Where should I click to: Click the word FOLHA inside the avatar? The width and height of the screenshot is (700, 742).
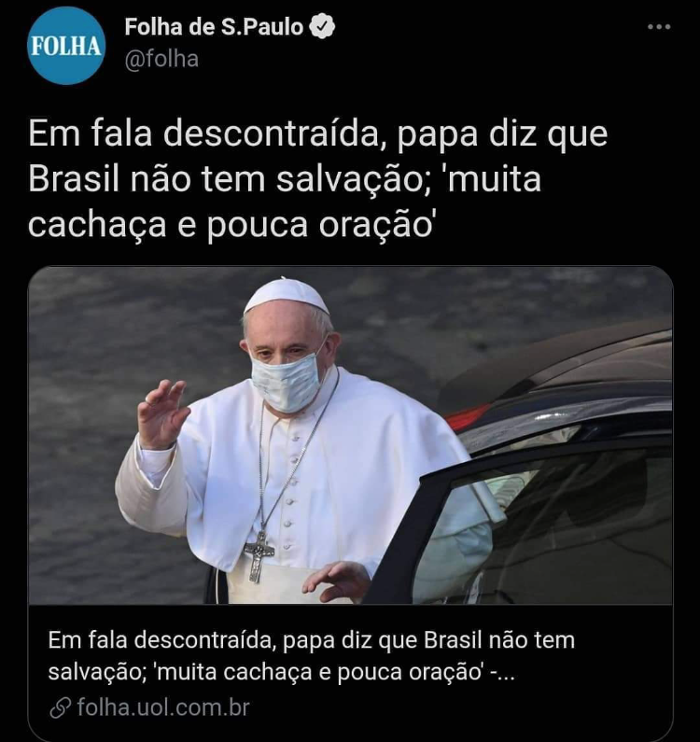(x=65, y=47)
